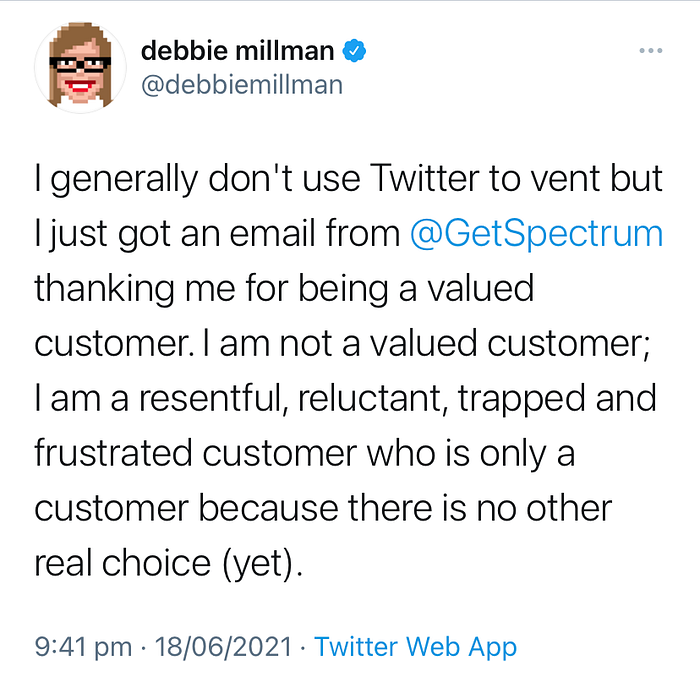Open the @GetSpectrum mention
This screenshot has height=676, width=700.
click(x=536, y=233)
